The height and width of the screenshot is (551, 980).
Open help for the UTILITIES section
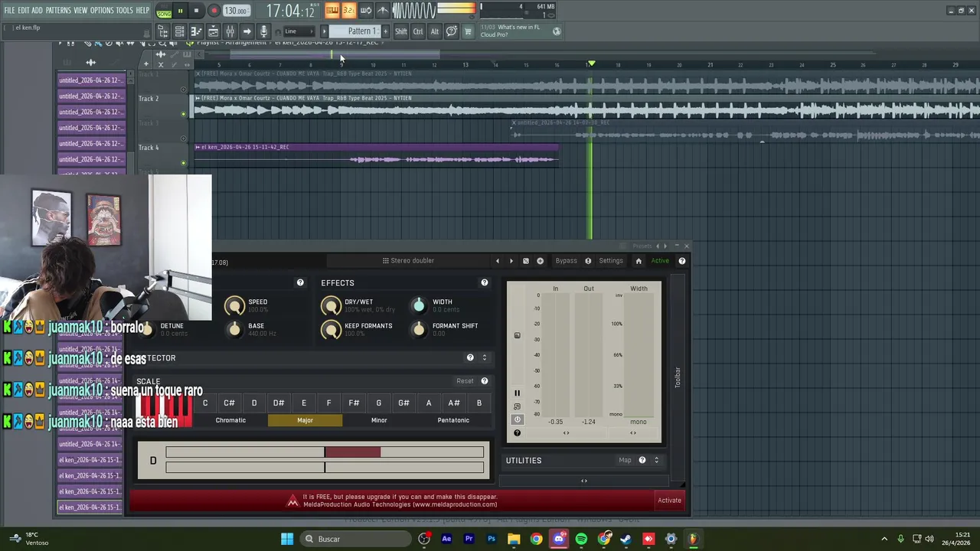pos(642,461)
